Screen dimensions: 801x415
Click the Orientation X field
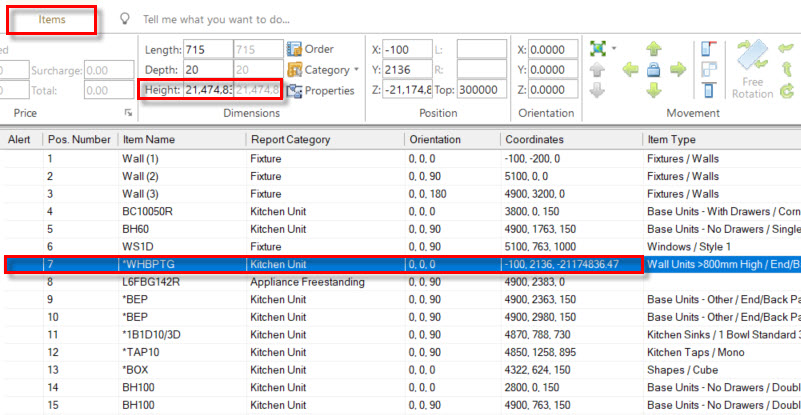click(x=553, y=50)
